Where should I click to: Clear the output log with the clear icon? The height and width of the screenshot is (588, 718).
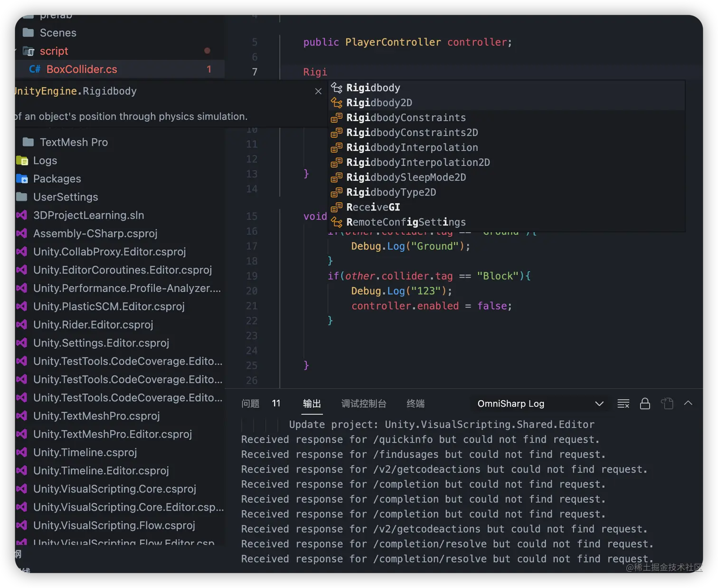[x=623, y=404]
